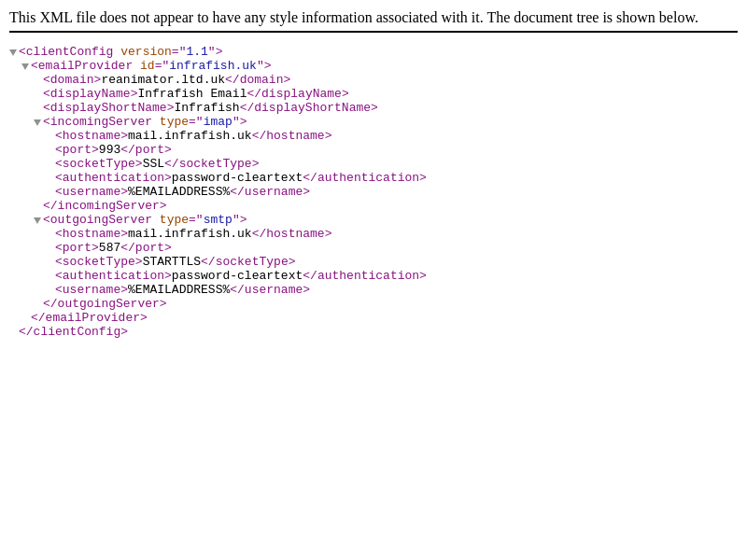The width and height of the screenshot is (747, 560).
Task: Click the hostname under outgoingServer
Action: [190, 234]
